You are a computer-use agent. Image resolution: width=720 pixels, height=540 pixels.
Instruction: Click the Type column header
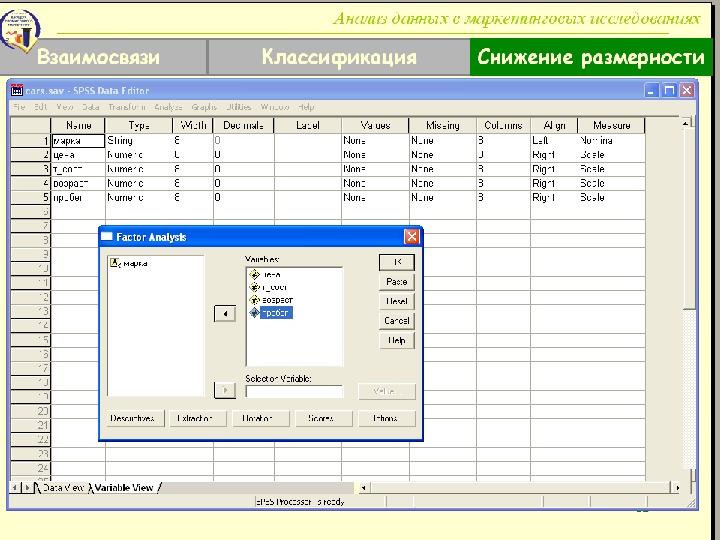139,125
